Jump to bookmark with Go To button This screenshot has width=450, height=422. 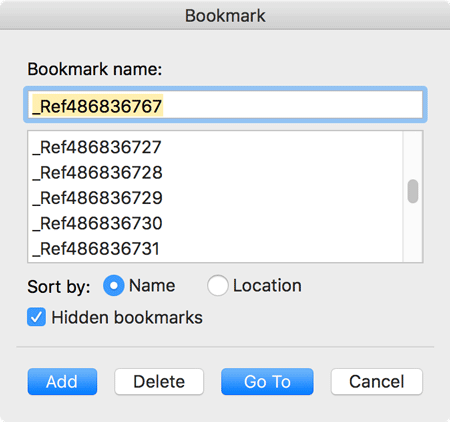(x=267, y=381)
